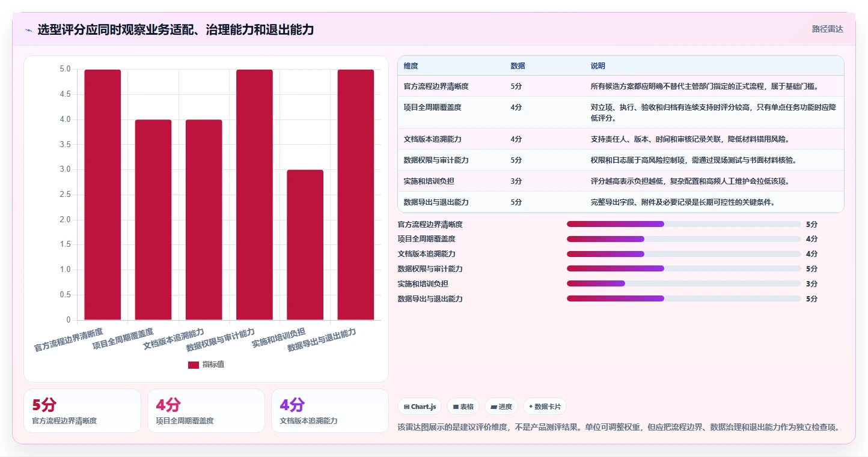
Task: Click the 项目全周期覆盖度 bar in chart
Action: click(x=153, y=220)
